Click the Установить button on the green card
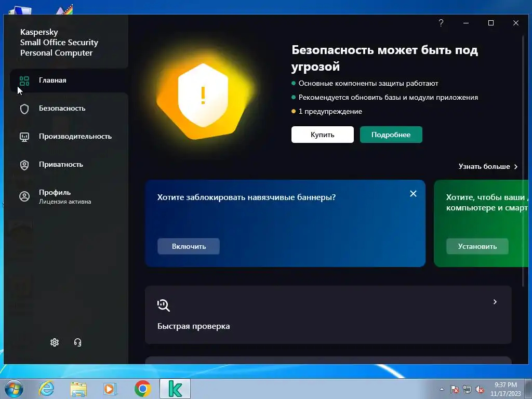 coord(477,246)
